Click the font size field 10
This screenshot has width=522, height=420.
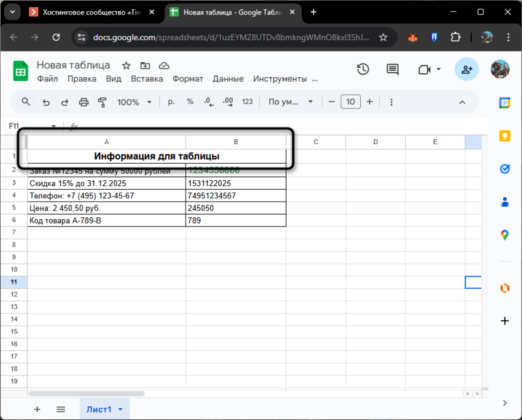(350, 102)
